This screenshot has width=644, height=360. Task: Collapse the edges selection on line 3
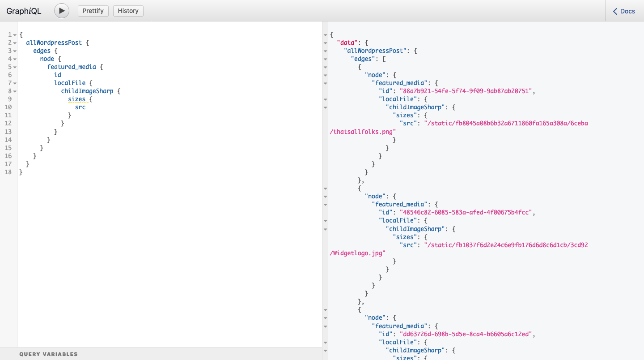coord(14,51)
